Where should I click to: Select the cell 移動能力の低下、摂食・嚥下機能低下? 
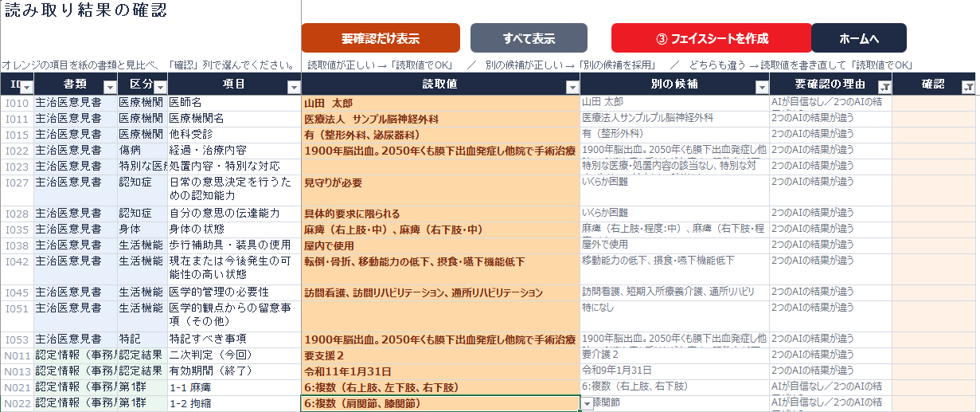tap(674, 269)
